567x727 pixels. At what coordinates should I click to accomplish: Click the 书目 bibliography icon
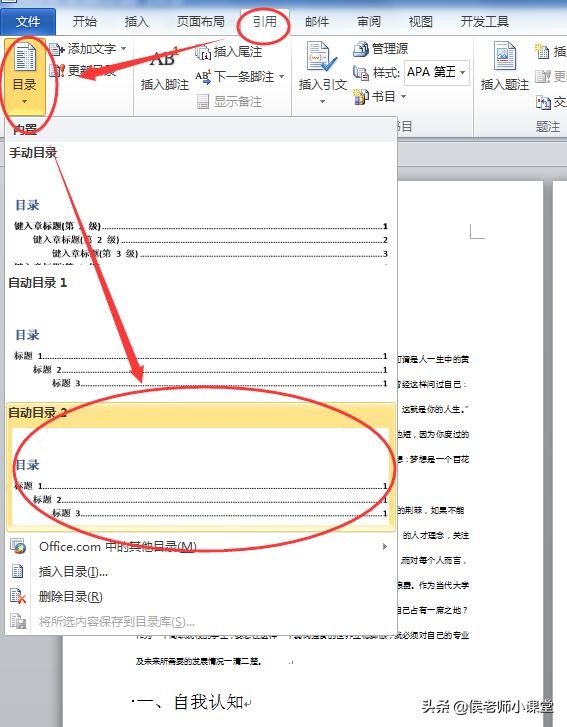point(360,97)
